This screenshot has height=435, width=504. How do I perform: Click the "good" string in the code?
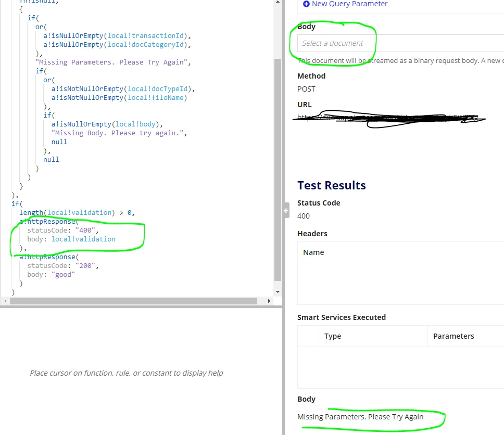tap(63, 274)
